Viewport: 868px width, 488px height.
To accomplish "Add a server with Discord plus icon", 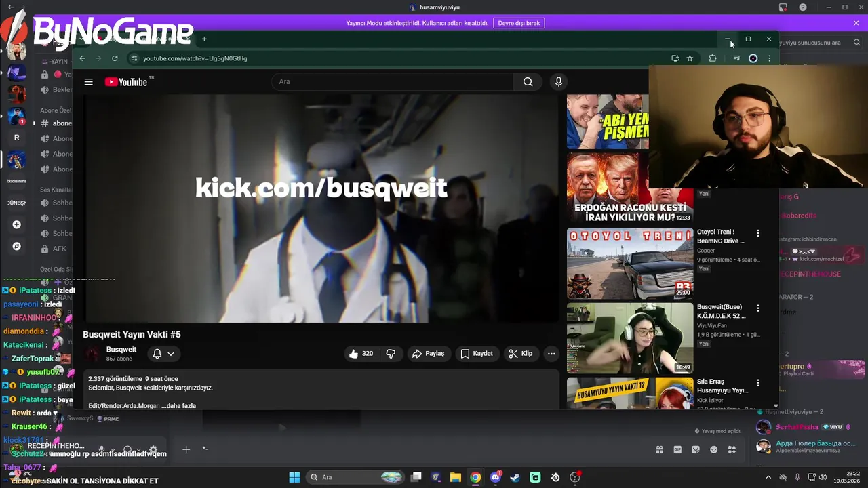I will [x=17, y=224].
